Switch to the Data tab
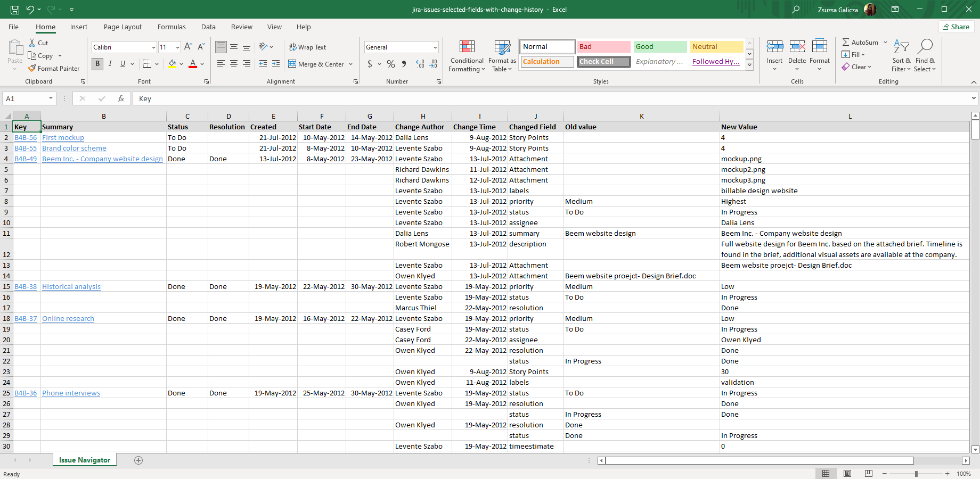The image size is (980, 479). pos(208,27)
